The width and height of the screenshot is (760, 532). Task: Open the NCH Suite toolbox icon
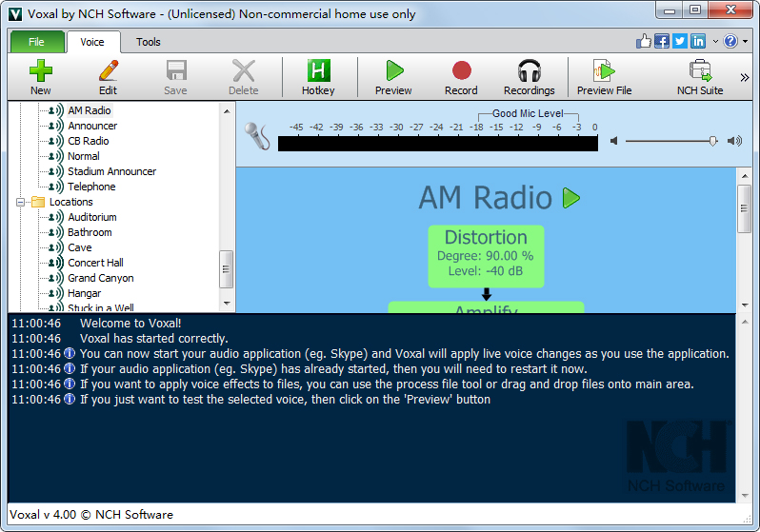point(700,70)
